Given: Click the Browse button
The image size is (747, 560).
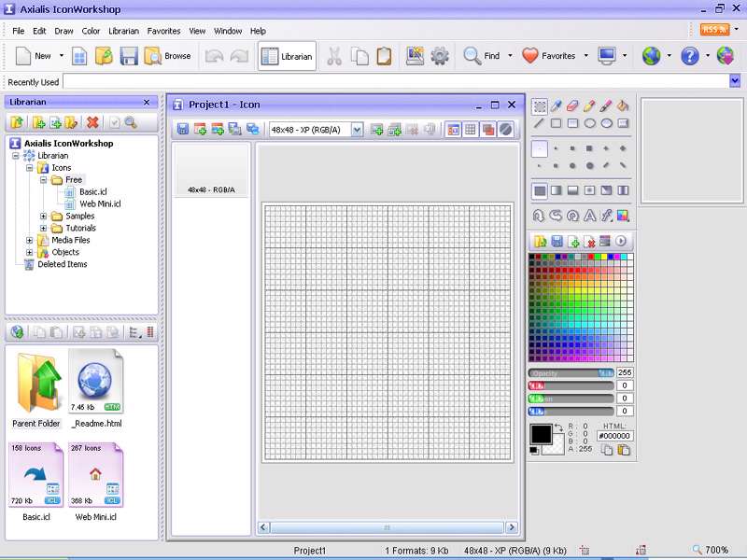Looking at the screenshot, I should pos(167,56).
